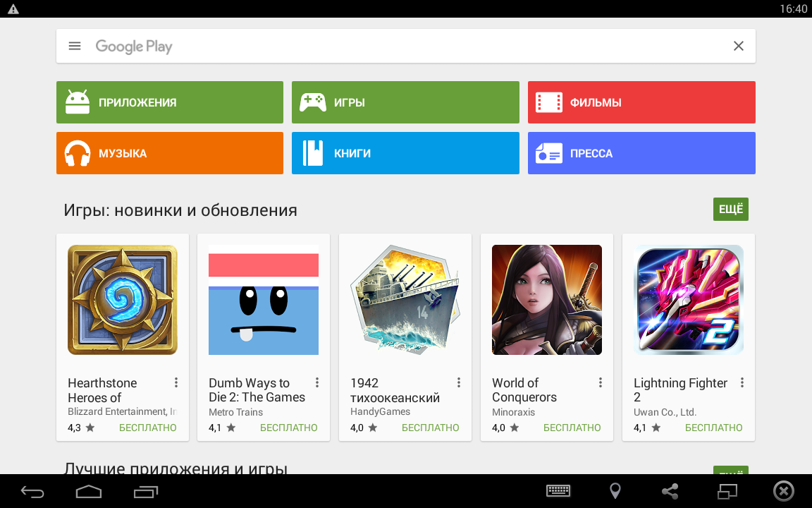Open overflow menu for Dumb Ways to Die 2
The width and height of the screenshot is (812, 508).
click(x=317, y=382)
